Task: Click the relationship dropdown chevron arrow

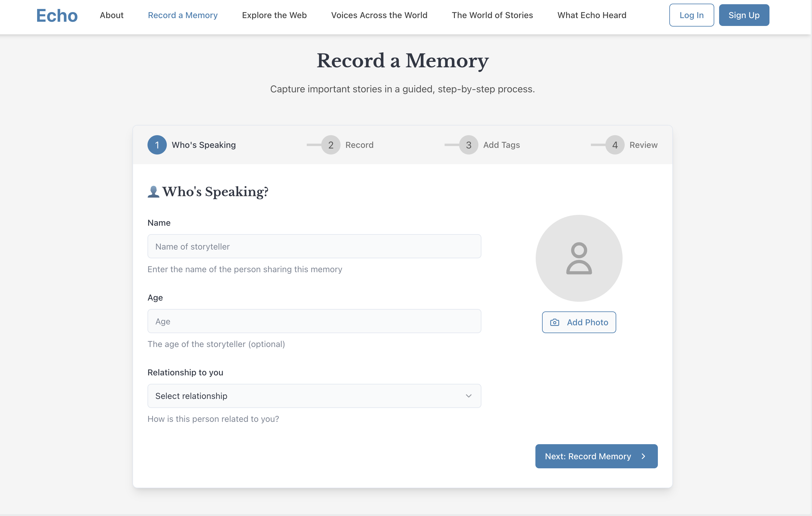Action: 468,396
